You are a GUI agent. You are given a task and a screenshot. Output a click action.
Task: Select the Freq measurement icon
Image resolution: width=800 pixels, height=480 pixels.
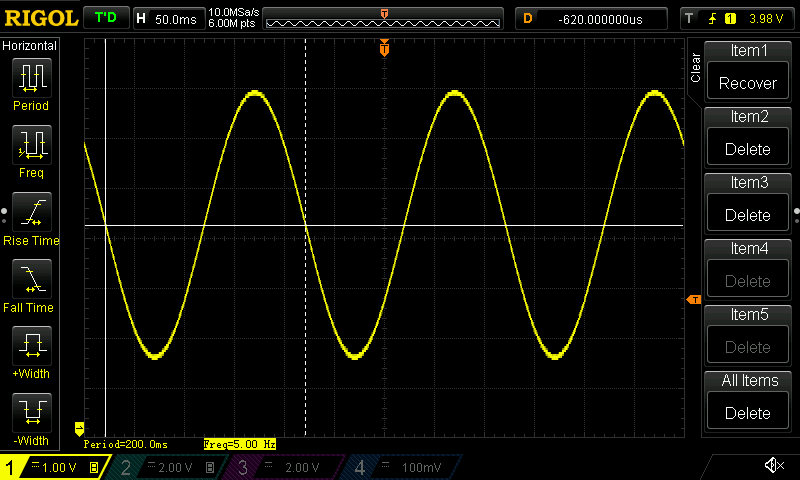click(31, 144)
